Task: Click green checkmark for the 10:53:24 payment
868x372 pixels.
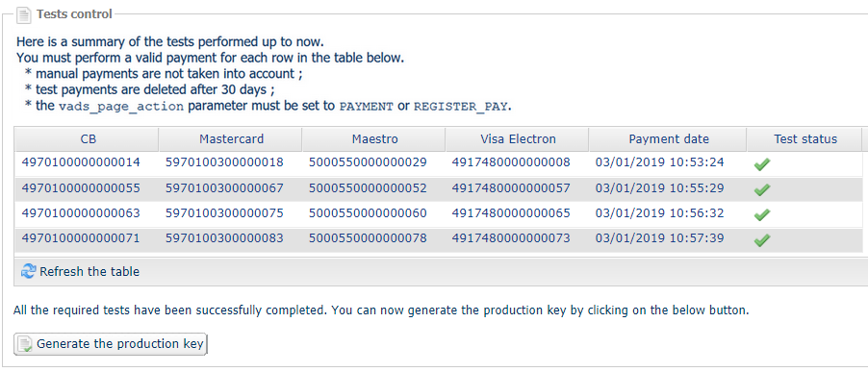Action: click(762, 164)
